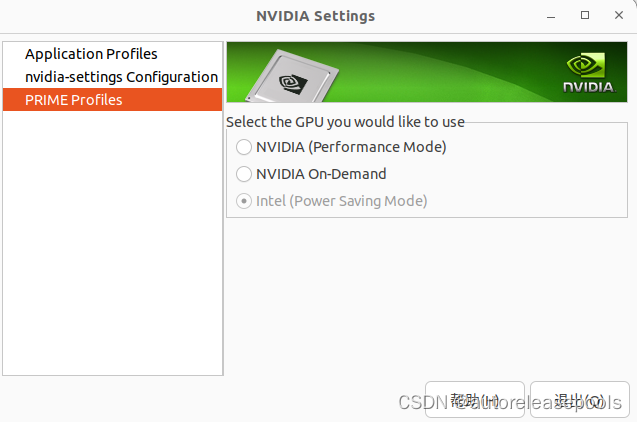Screen dimensions: 637x422
Task: Minimize the NVIDIA Settings window
Action: coord(551,16)
